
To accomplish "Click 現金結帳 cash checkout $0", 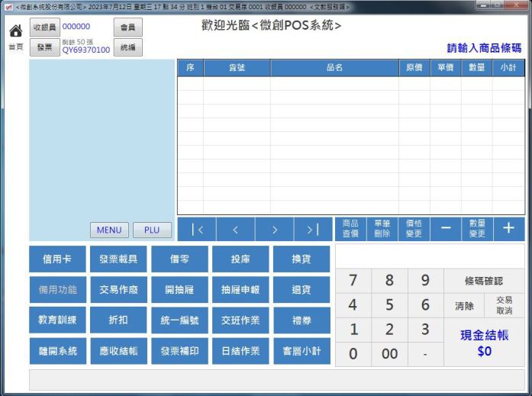I will coord(484,343).
